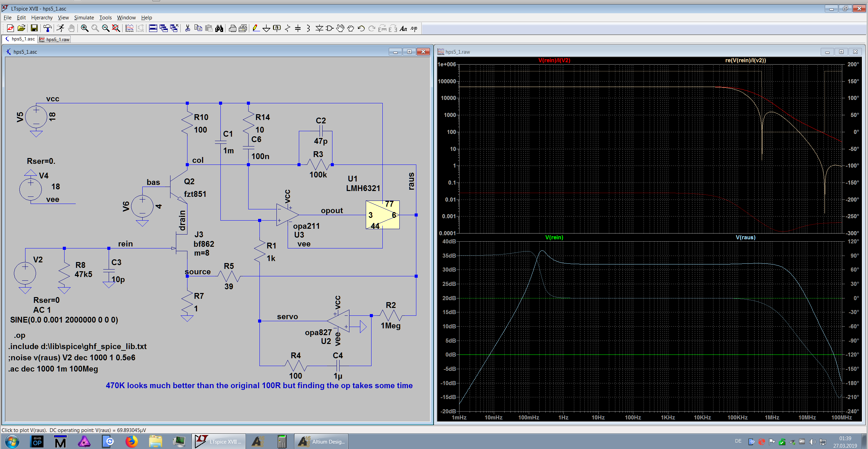Open a file with the folder icon
The width and height of the screenshot is (868, 449).
coord(21,29)
